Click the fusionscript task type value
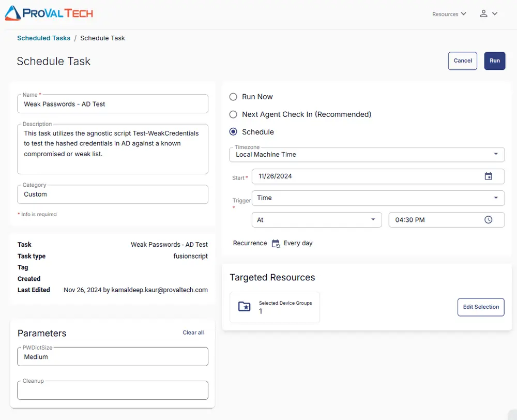 191,256
